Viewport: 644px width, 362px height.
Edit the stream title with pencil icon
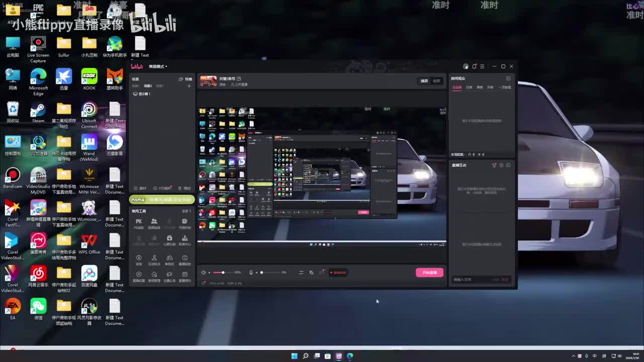pyautogui.click(x=239, y=79)
